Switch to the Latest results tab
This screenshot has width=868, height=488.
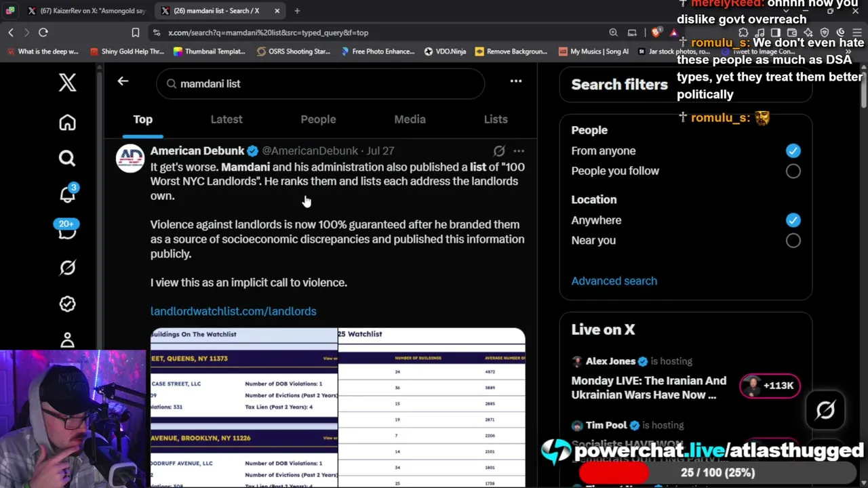click(226, 119)
